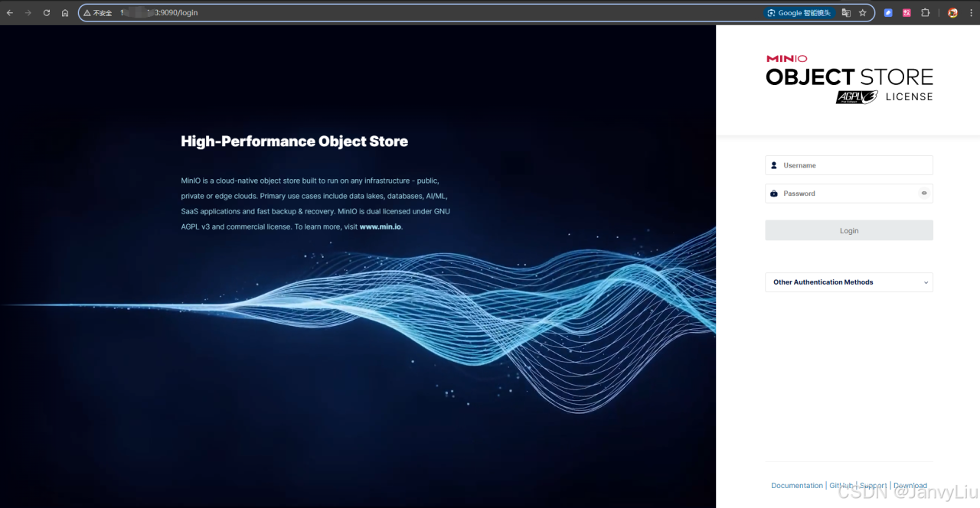
Task: Open the Documentation link
Action: [x=796, y=486]
